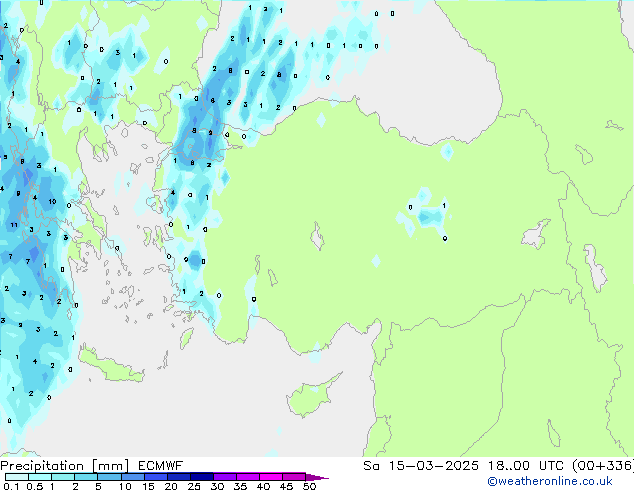Click the forecast offset "(00+336)"
The image size is (634, 490).
coord(603,466)
